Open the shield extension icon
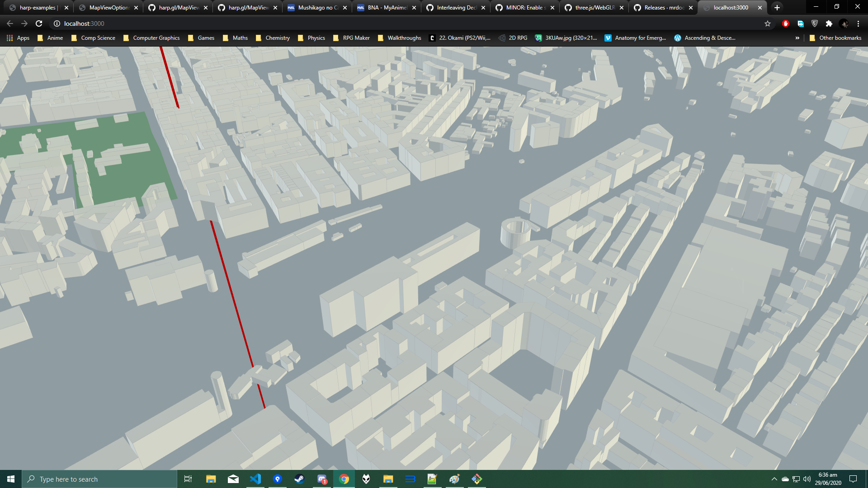Viewport: 868px width, 488px height. pyautogui.click(x=815, y=23)
